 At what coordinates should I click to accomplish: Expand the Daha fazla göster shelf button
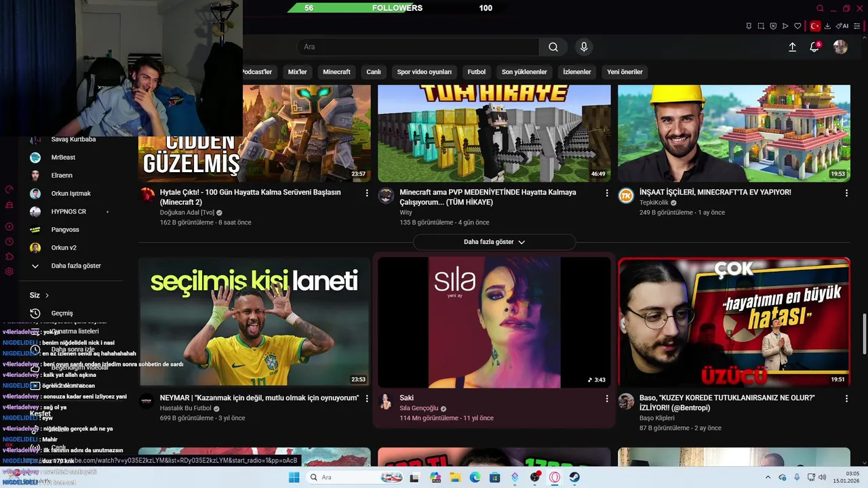click(494, 242)
